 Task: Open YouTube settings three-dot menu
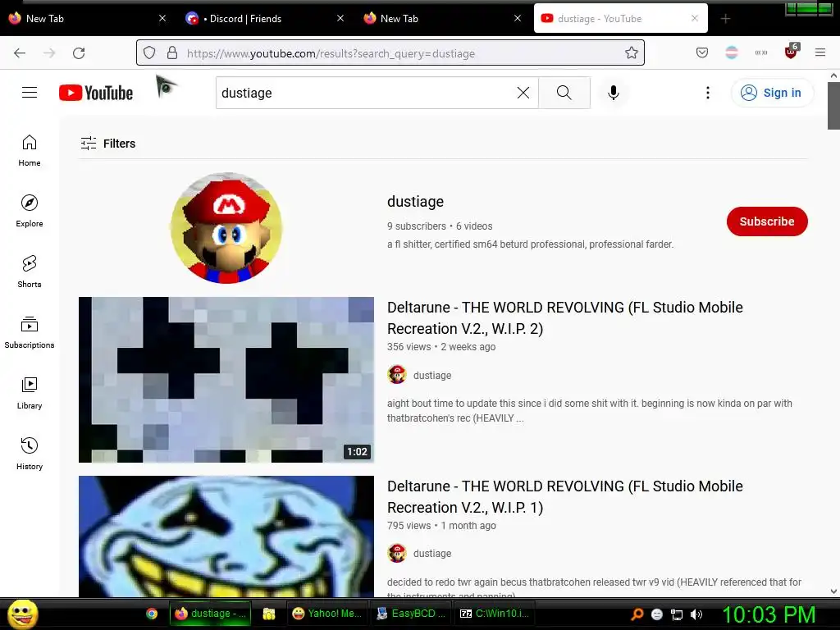coord(708,93)
